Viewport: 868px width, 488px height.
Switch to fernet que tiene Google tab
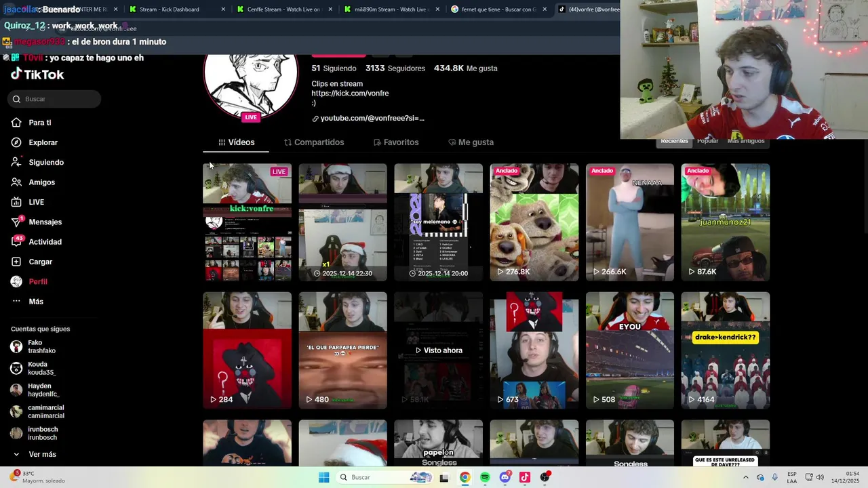click(498, 9)
